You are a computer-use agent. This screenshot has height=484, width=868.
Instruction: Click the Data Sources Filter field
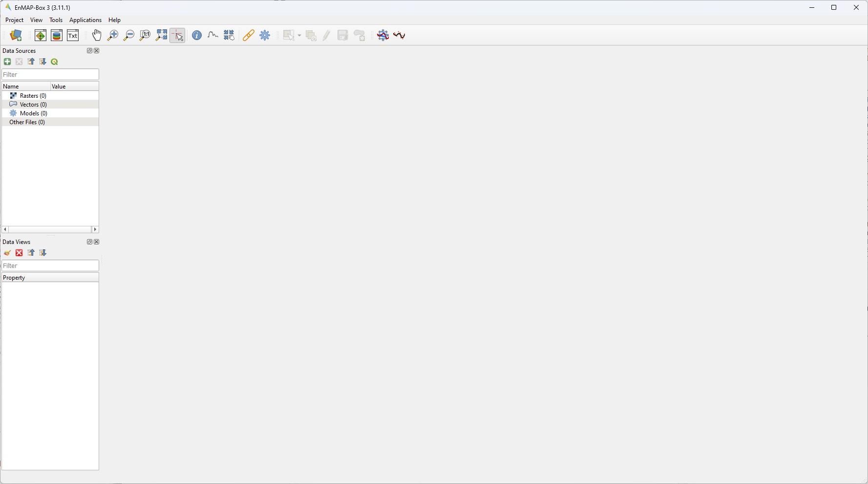coord(50,74)
